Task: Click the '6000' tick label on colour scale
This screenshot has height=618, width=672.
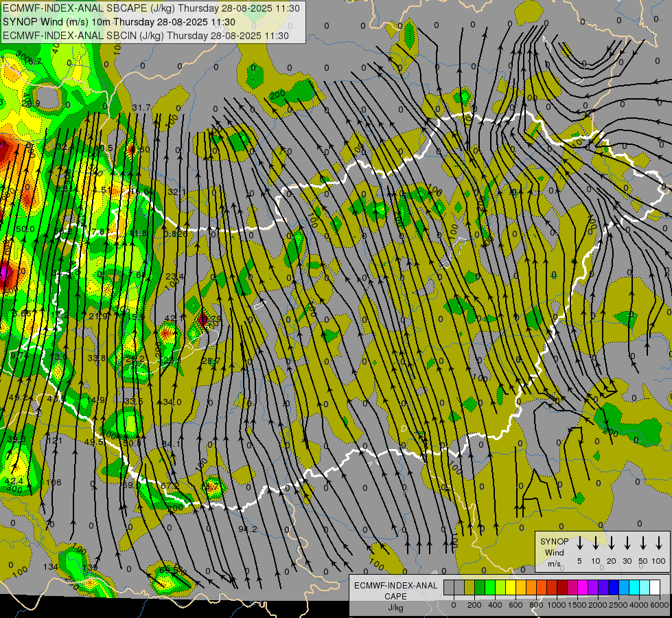Action: point(660,605)
